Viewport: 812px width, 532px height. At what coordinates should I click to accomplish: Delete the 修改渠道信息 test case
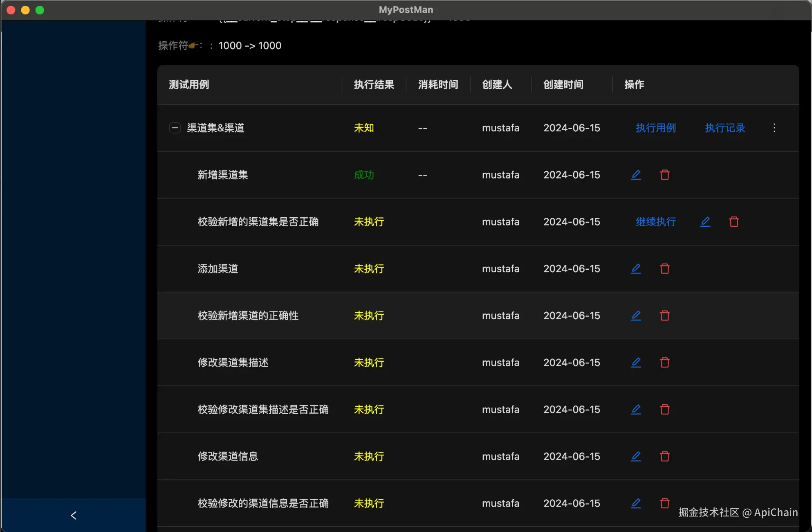[x=664, y=456]
